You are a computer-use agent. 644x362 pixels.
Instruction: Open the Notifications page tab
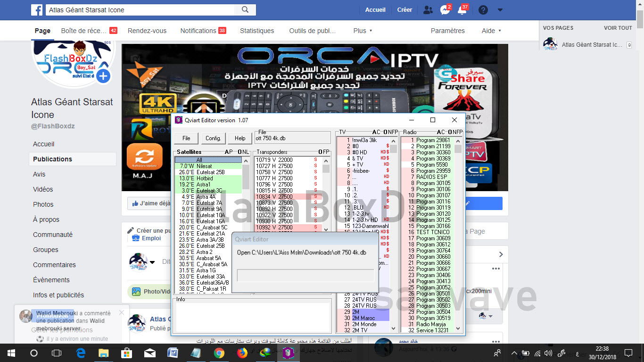(x=203, y=31)
